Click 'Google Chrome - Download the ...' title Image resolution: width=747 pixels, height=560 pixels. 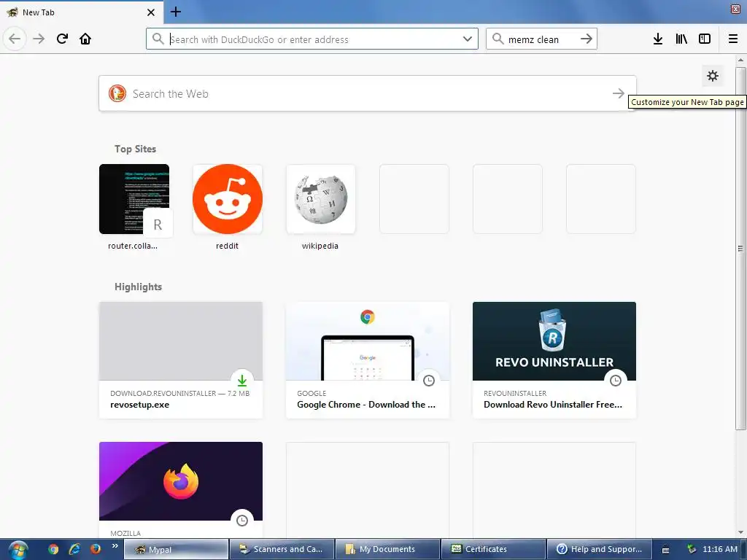366,405
